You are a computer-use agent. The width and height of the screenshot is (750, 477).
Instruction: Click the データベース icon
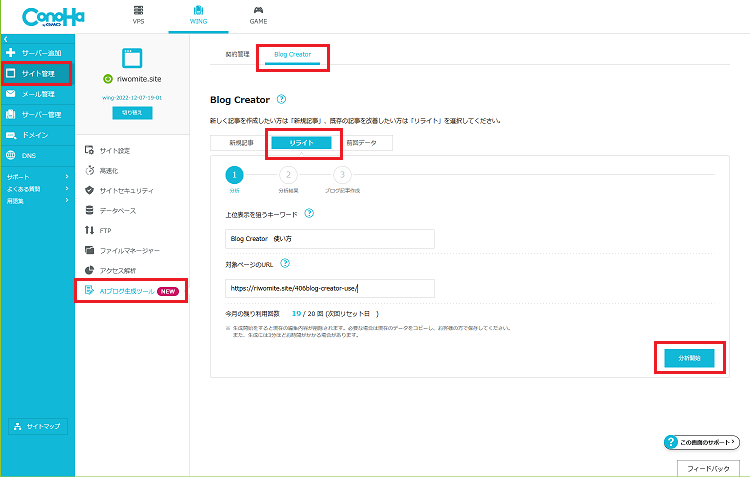click(89, 210)
